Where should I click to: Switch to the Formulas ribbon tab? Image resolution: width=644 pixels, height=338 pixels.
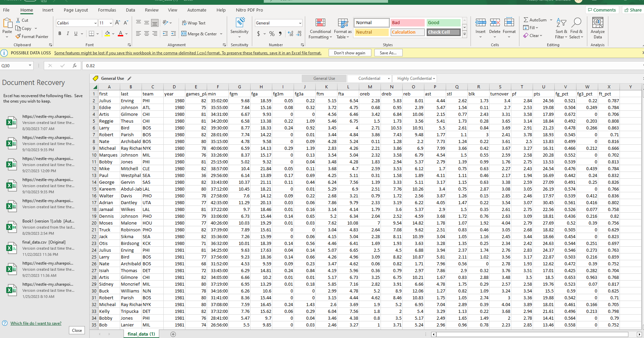107,10
